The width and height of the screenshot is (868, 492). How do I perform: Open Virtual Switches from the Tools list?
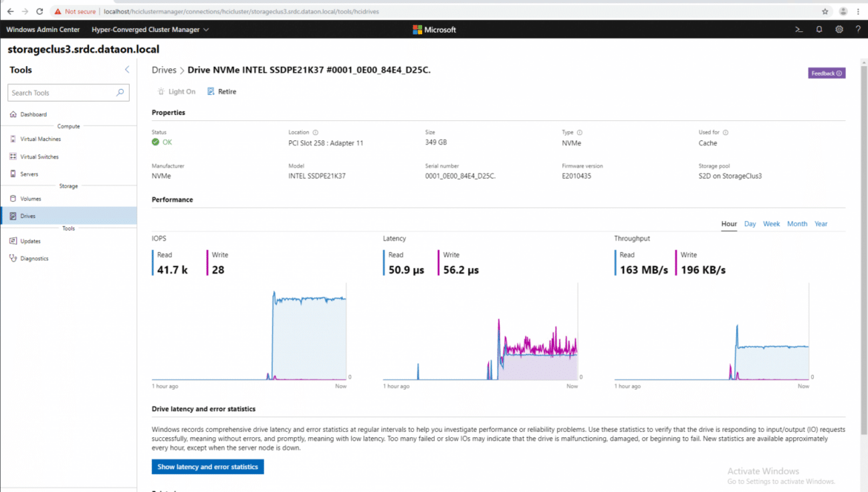(x=69, y=157)
